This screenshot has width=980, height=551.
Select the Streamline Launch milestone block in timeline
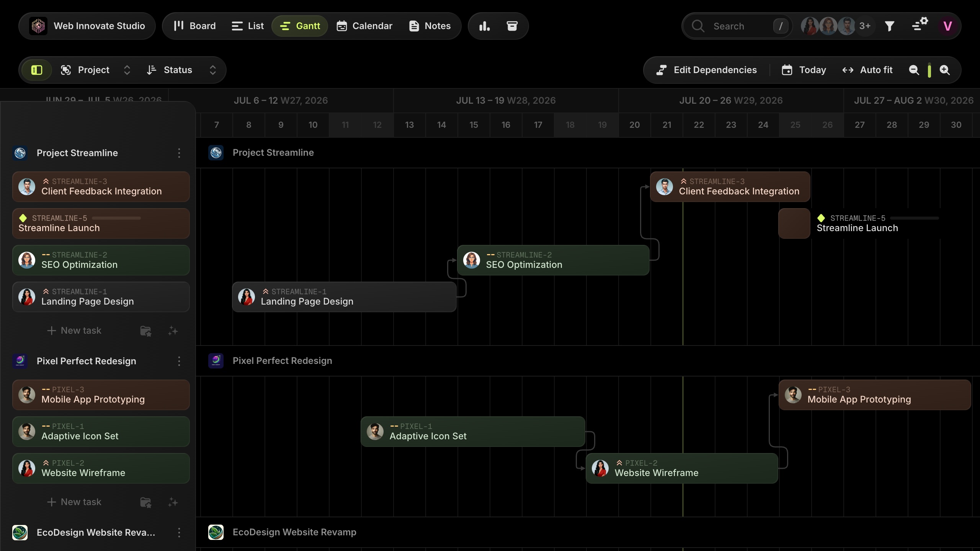(794, 223)
